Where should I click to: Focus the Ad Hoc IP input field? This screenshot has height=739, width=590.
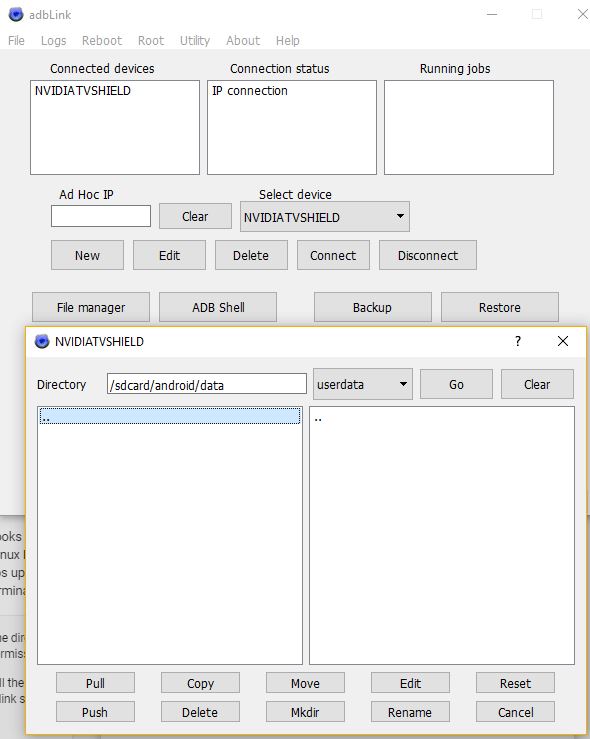point(101,216)
